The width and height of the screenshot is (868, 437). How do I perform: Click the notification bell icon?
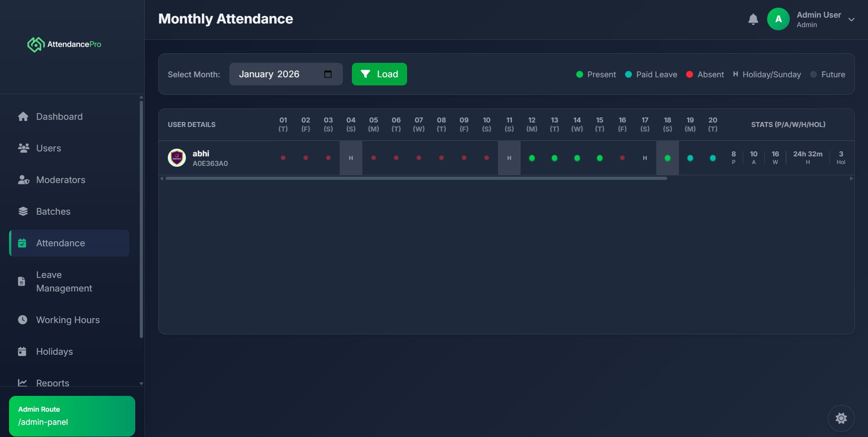pos(753,19)
